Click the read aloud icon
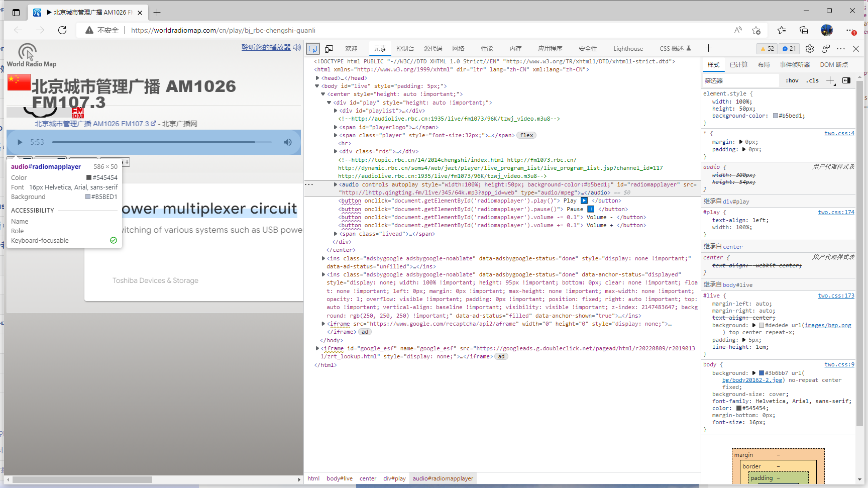The image size is (868, 488). [738, 30]
